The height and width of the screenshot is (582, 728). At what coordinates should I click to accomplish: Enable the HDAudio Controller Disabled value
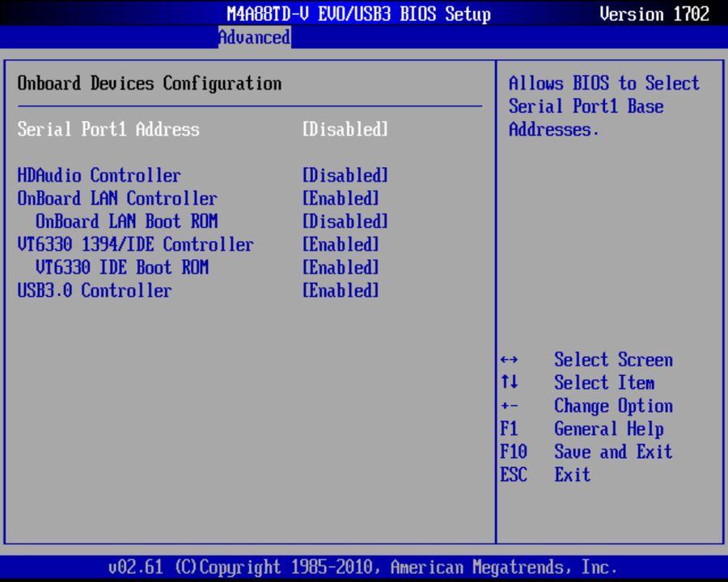[x=345, y=175]
